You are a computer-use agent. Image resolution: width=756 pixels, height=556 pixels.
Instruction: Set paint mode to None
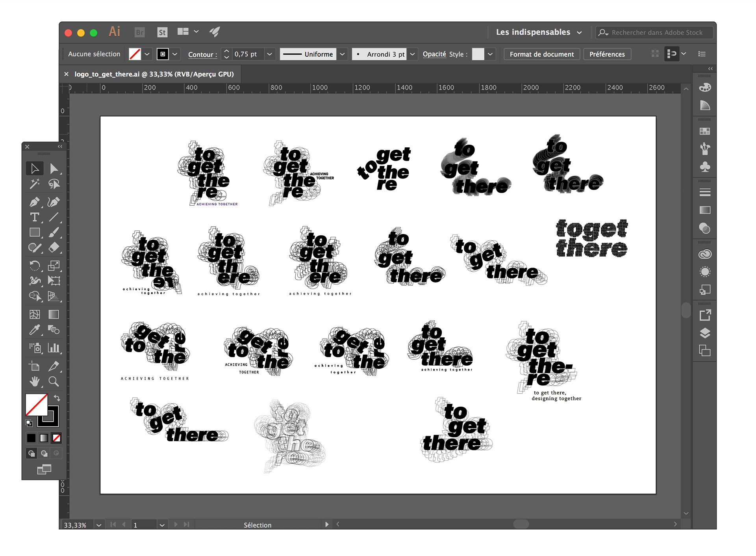click(56, 438)
